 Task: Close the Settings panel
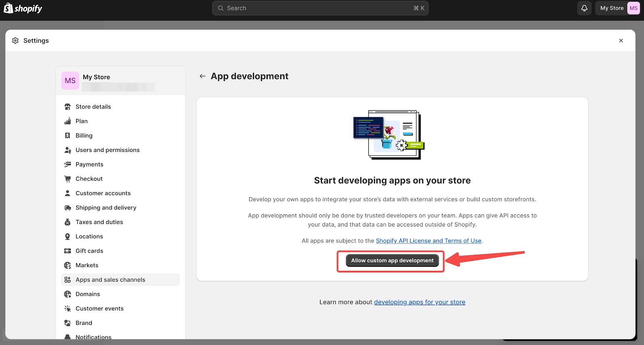coord(621,41)
